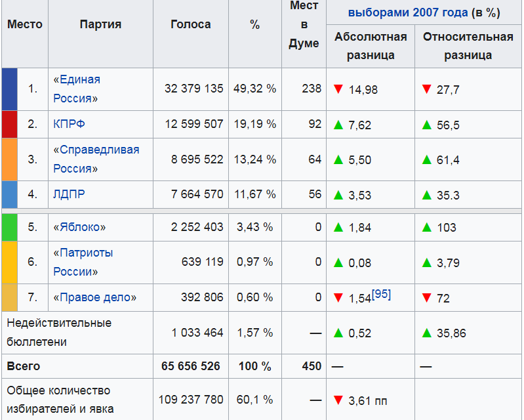Select the 49,32 % cell

tap(255, 89)
